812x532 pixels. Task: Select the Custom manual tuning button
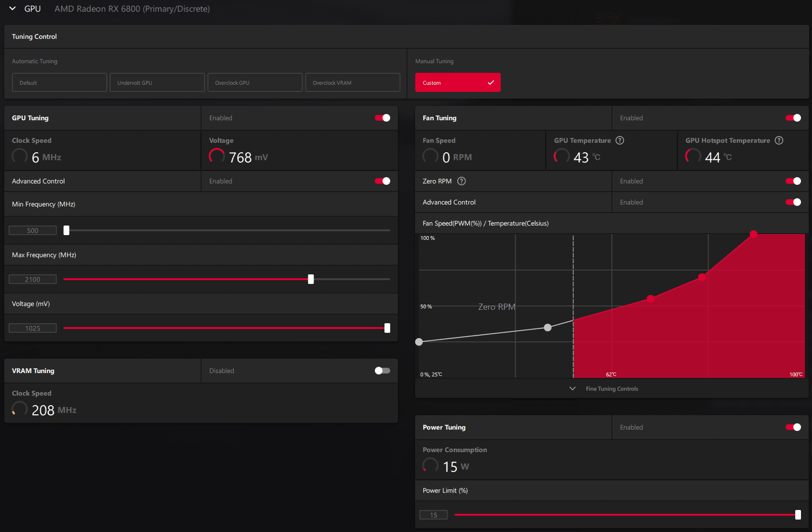(x=458, y=82)
